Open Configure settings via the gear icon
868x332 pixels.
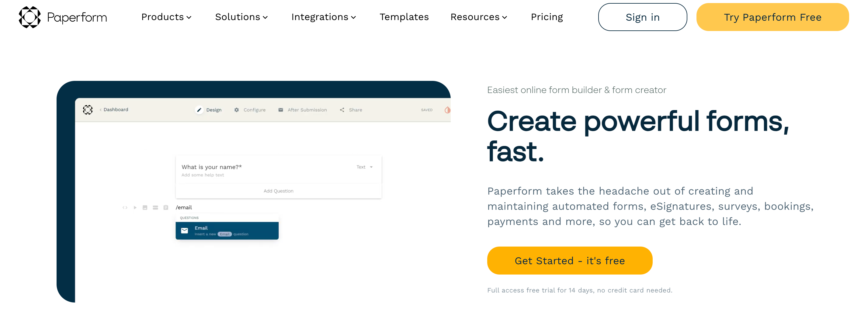pos(237,110)
